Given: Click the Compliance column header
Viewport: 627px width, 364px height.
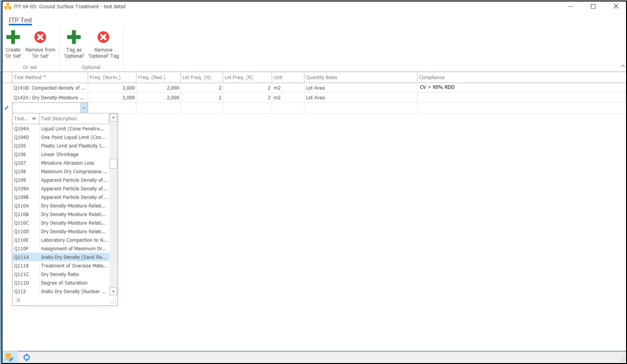Looking at the screenshot, I should coord(521,77).
